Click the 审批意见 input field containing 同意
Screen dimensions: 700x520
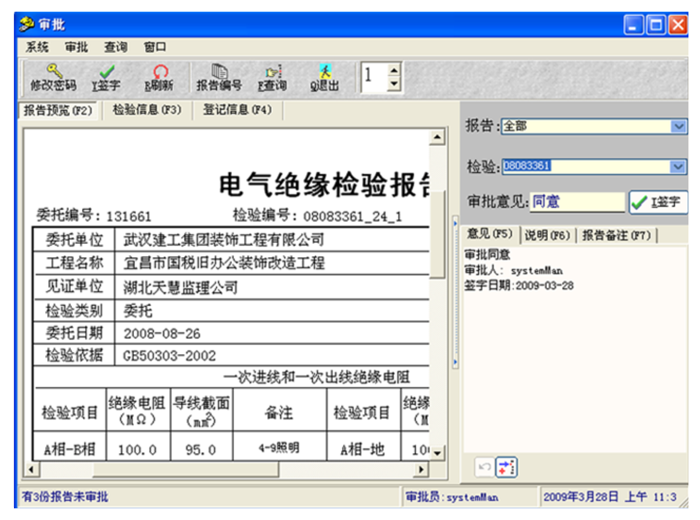pos(576,202)
